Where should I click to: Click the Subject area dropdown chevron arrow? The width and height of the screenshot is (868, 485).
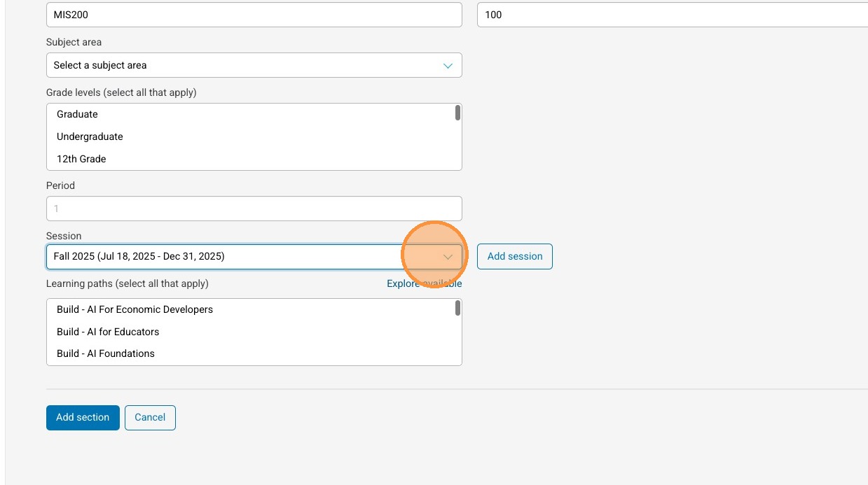(x=448, y=65)
